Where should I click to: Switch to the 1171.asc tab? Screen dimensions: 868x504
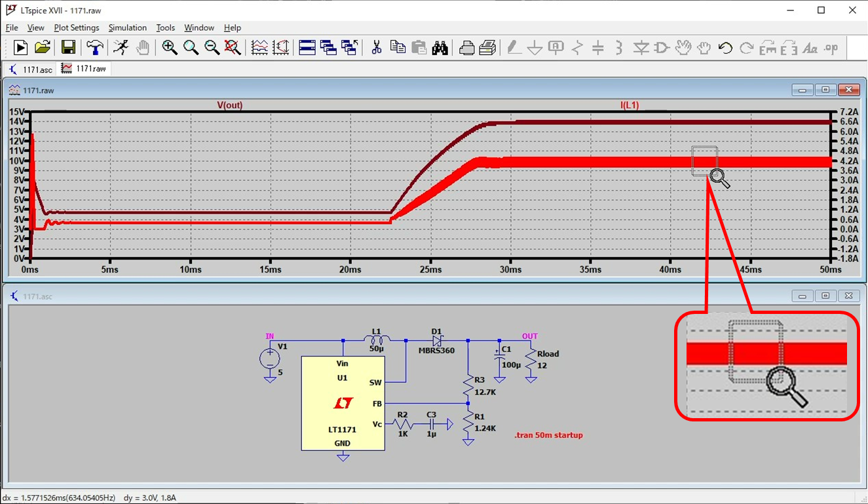(31, 69)
